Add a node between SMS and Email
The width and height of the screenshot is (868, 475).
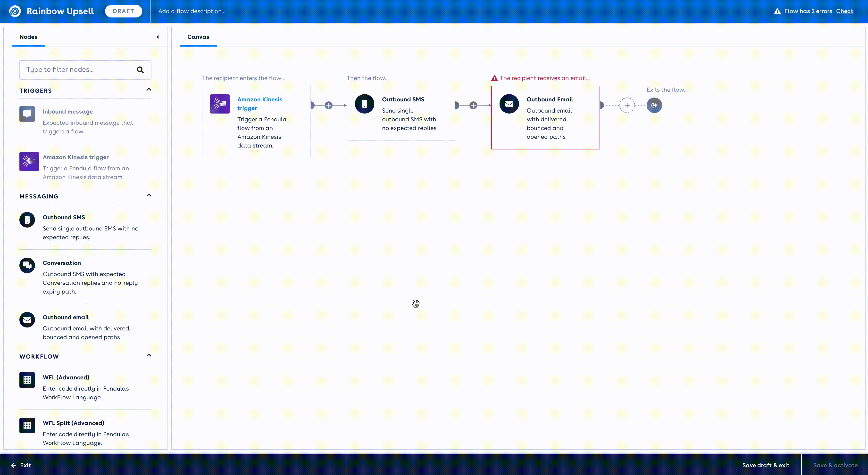[473, 106]
